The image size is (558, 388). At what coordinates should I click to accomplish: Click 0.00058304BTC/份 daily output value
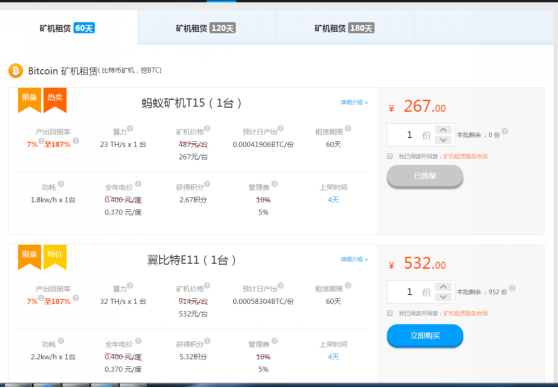(263, 302)
